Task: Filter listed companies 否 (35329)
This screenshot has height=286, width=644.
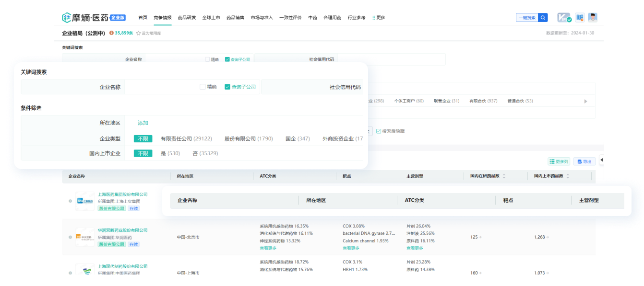Action: 205,153
